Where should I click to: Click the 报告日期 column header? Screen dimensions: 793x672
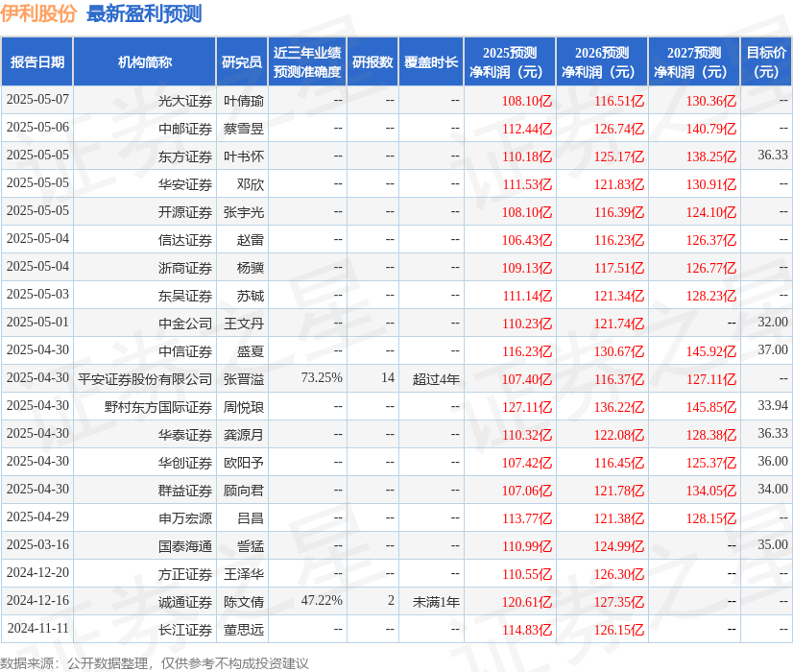[x=37, y=62]
